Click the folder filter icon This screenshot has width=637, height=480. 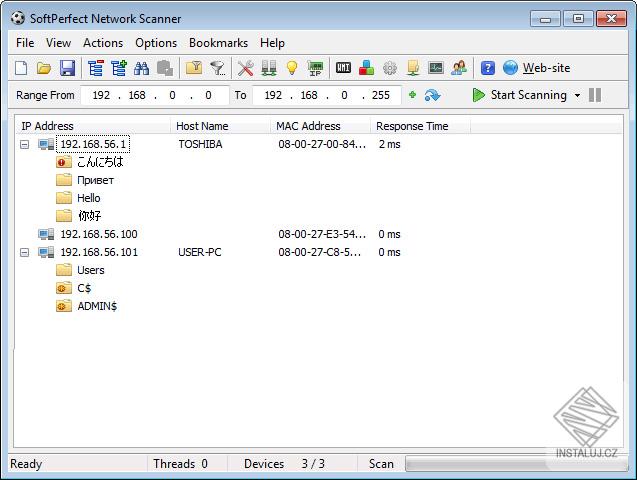point(194,68)
